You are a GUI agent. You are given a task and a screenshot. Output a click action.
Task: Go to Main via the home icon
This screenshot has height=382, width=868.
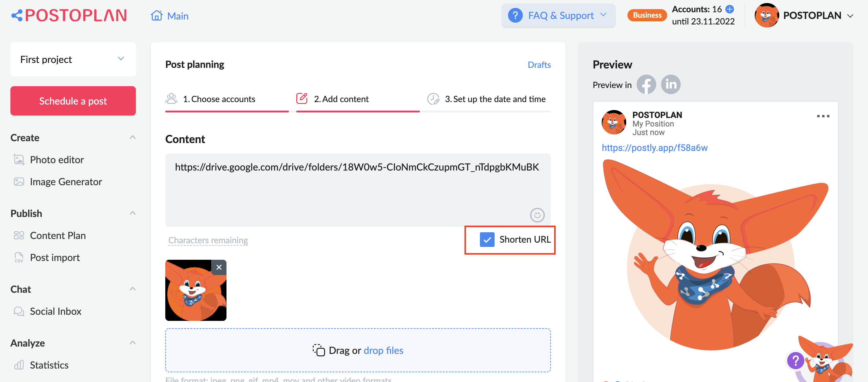157,16
